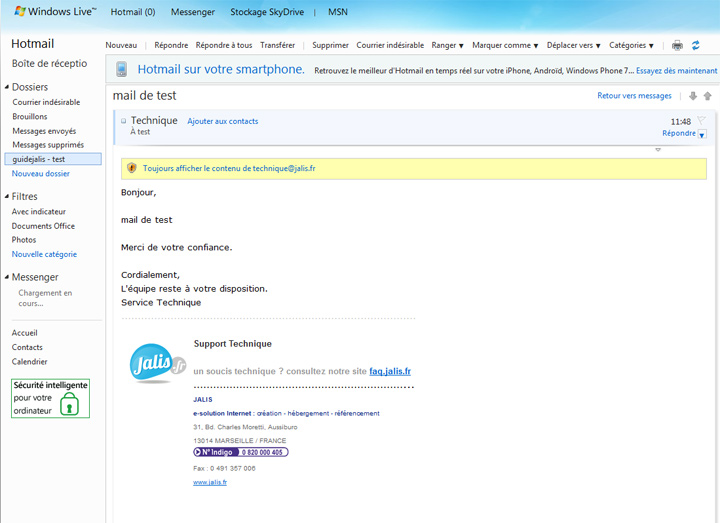Open Courrier indésirable folder in sidebar
This screenshot has width=720, height=523.
pos(46,102)
